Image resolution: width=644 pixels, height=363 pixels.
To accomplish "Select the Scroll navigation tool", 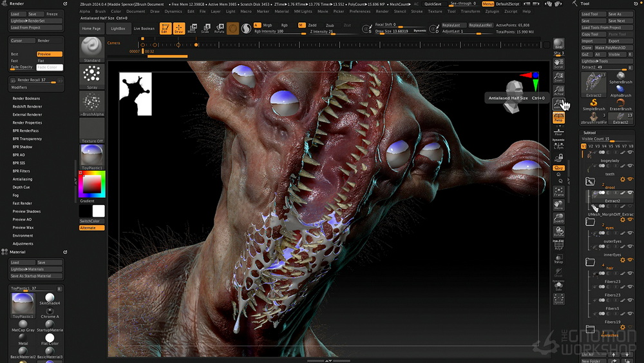I will click(x=558, y=63).
